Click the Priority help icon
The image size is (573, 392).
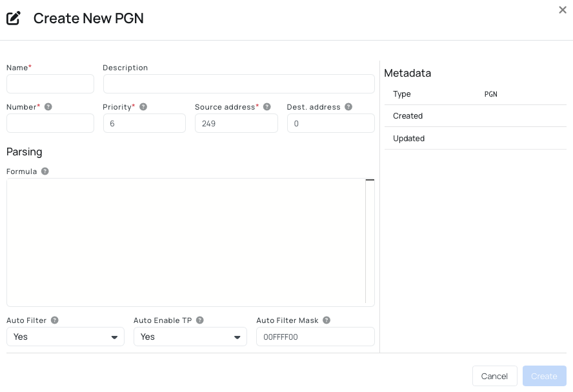click(143, 107)
